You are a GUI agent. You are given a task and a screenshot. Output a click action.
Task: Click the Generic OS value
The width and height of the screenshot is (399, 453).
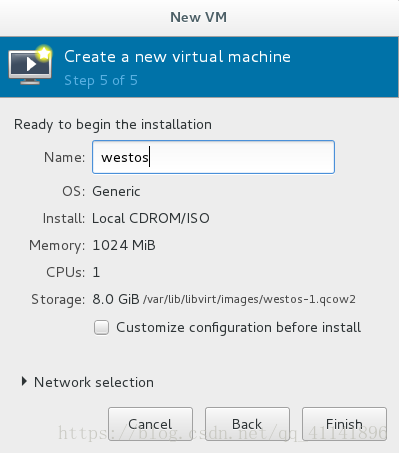pos(116,191)
